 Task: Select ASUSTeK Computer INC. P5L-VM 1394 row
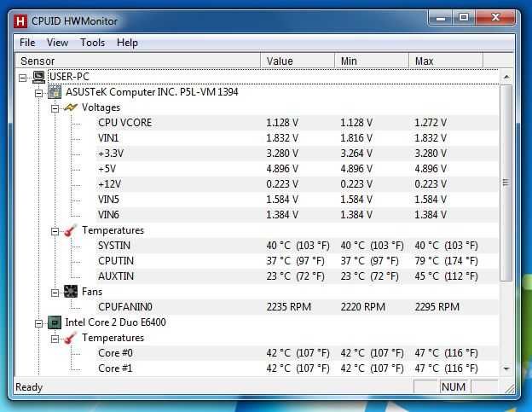click(x=152, y=92)
